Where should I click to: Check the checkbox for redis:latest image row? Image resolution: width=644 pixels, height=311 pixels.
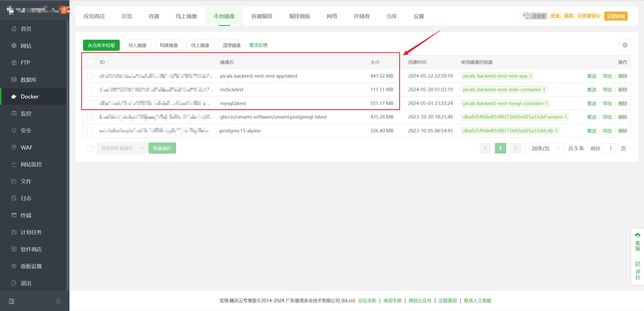click(90, 89)
